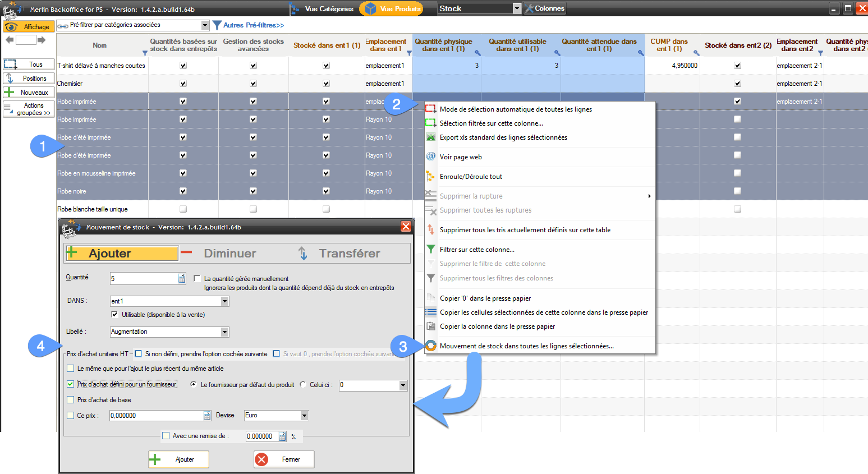Click the Quantité input field
The width and height of the screenshot is (868, 474).
[x=144, y=278]
